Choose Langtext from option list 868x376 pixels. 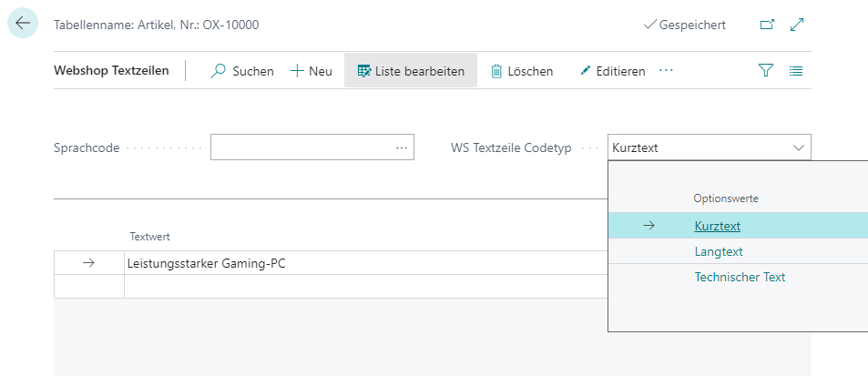tap(719, 251)
